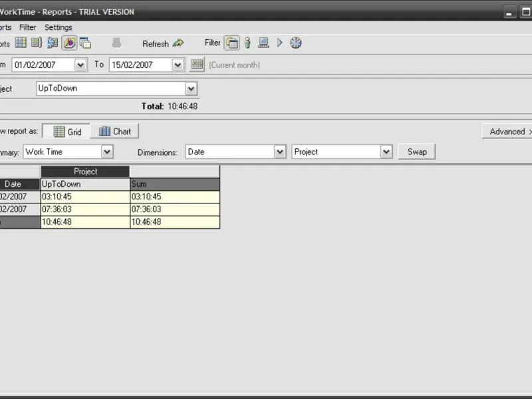The height and width of the screenshot is (399, 532).
Task: Expand the UpToDown project dropdown
Action: pyautogui.click(x=191, y=89)
